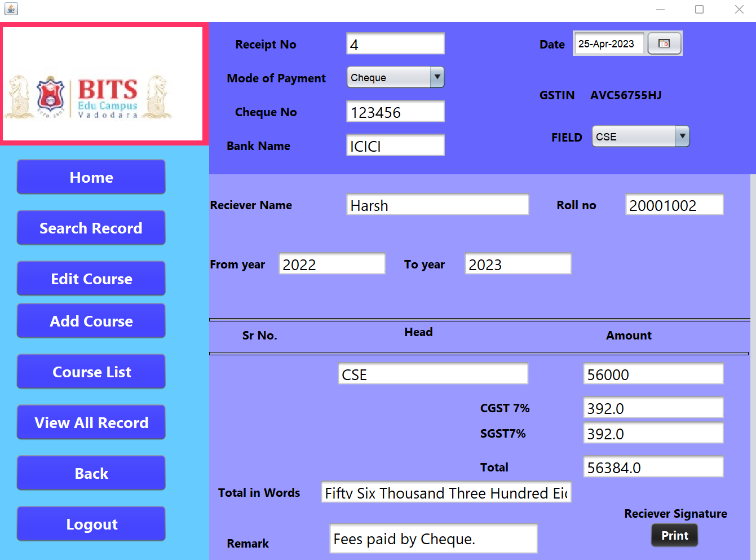Image resolution: width=756 pixels, height=560 pixels.
Task: Print the receipt
Action: [674, 535]
